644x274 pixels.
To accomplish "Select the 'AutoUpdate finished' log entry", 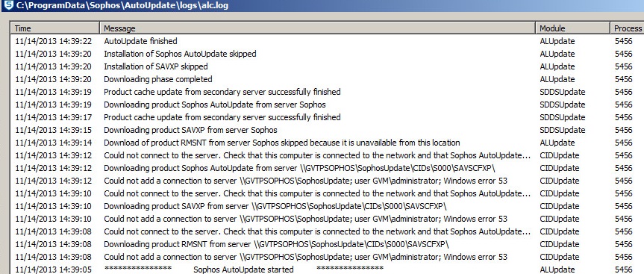I will pyautogui.click(x=328, y=41).
